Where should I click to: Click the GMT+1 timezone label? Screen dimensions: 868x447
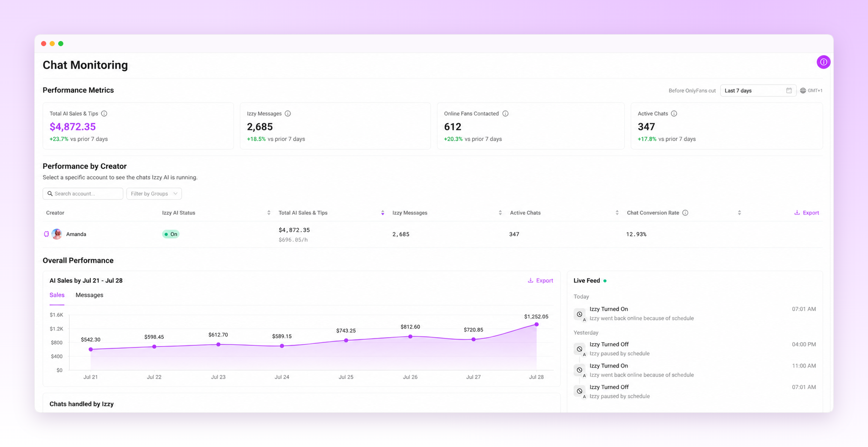click(x=815, y=91)
